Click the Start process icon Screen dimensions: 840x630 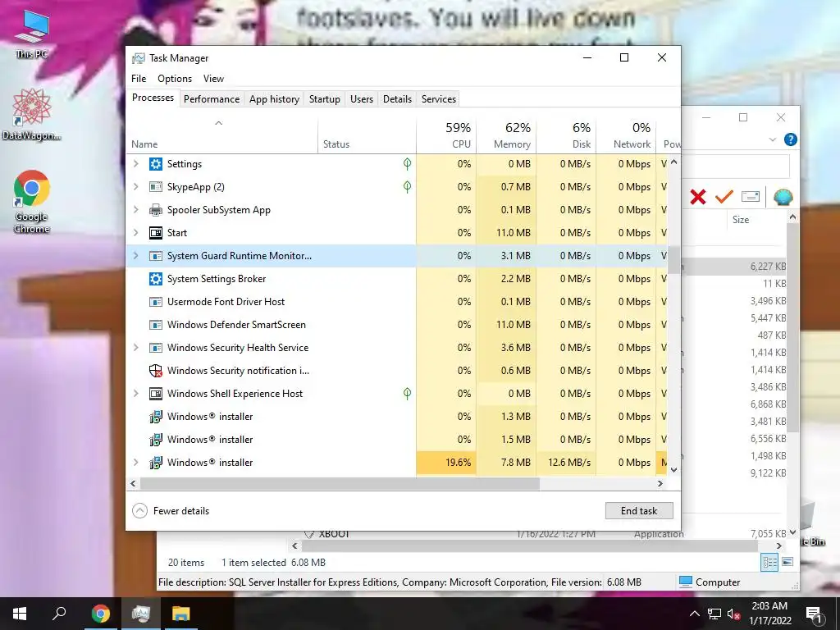point(155,233)
